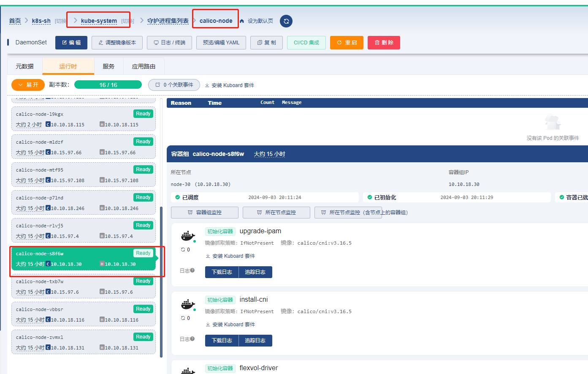This screenshot has height=374, width=588.
Task: Click Ready tag of calico-node-mtf95
Action: tap(143, 169)
